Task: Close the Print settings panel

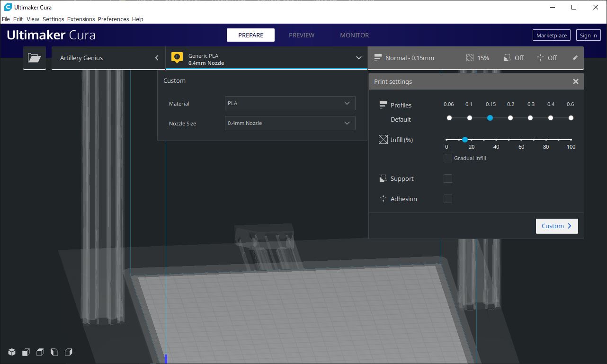Action: [x=576, y=81]
